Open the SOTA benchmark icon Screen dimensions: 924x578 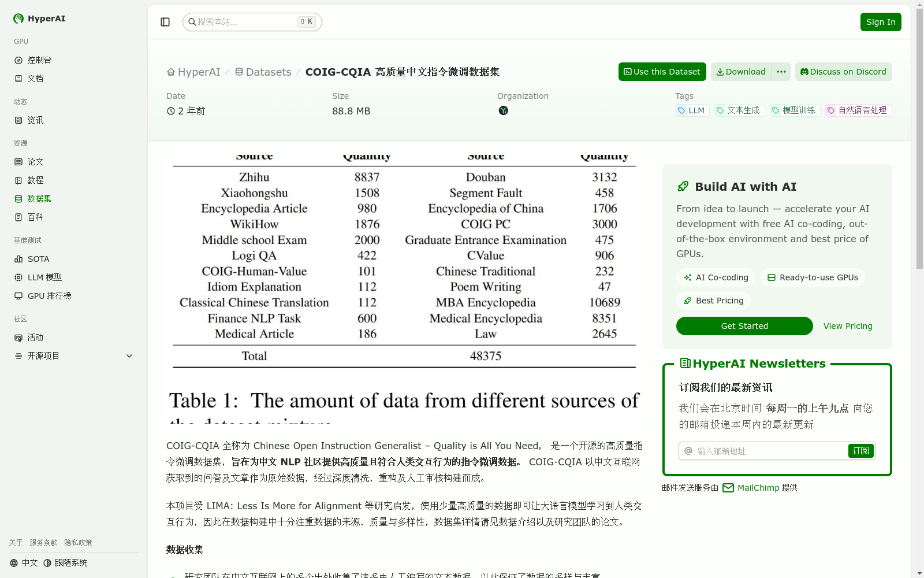click(x=18, y=259)
